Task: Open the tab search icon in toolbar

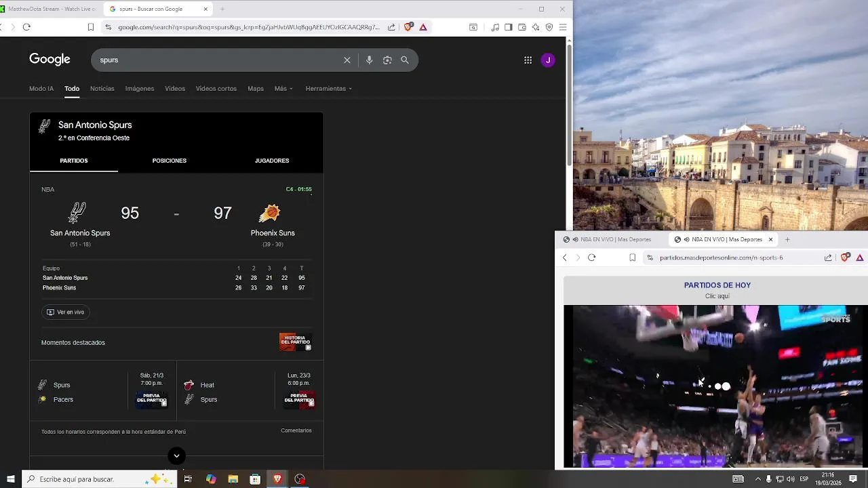Action: tap(473, 27)
